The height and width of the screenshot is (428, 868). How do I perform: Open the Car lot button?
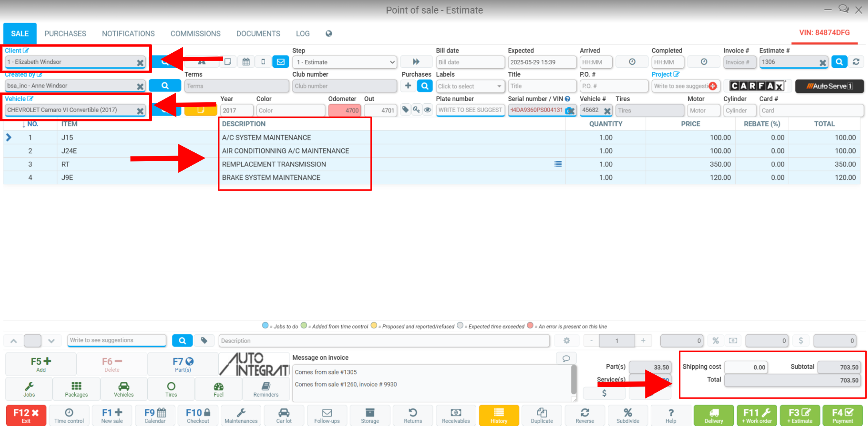coord(284,416)
